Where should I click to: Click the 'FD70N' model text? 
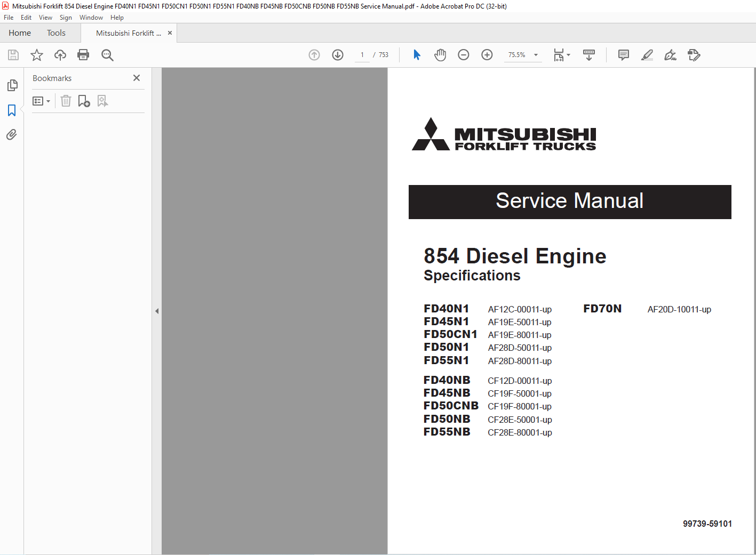pos(602,309)
